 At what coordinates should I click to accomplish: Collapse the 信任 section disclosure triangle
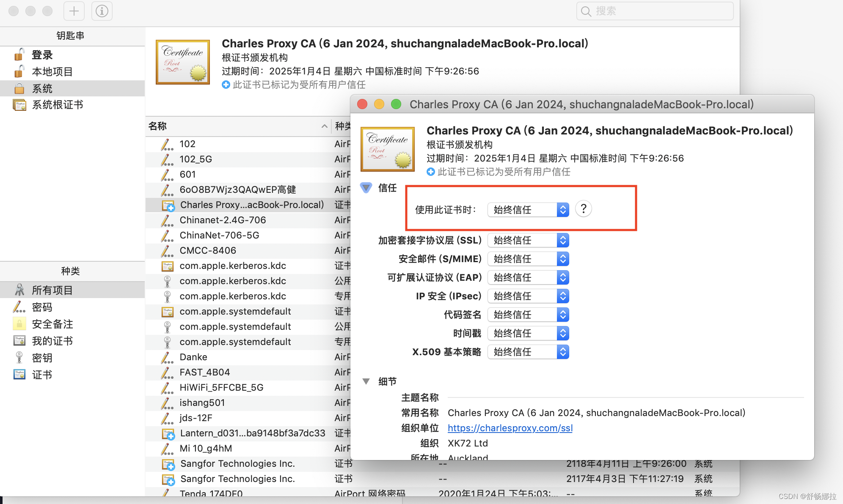point(366,187)
